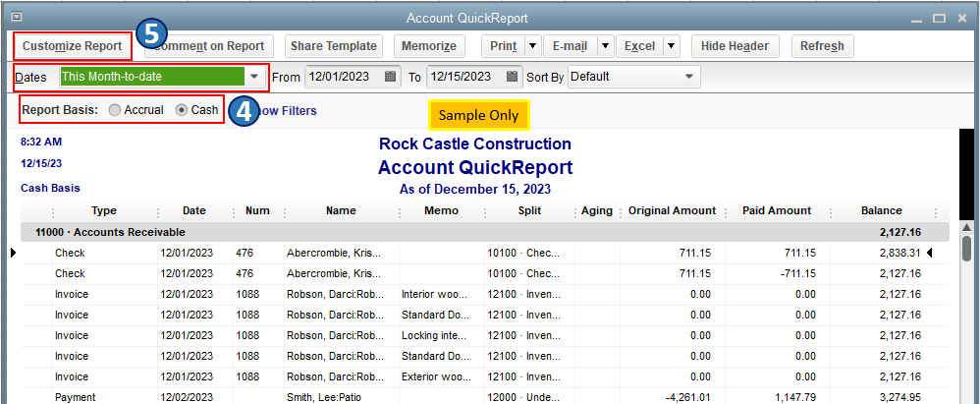Image resolution: width=980 pixels, height=404 pixels.
Task: Click Customize Report button
Action: coord(73,46)
